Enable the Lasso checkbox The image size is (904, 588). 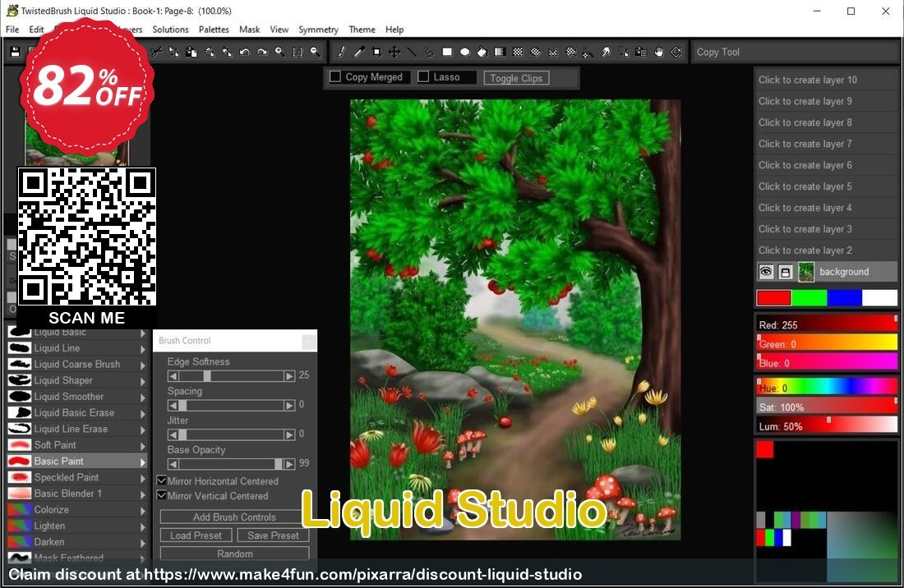tap(423, 76)
